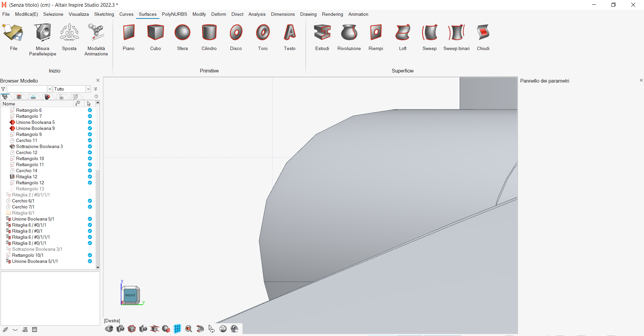Click the RIGHT view cube face
Viewport: 644px width, 336px height.
[130, 295]
